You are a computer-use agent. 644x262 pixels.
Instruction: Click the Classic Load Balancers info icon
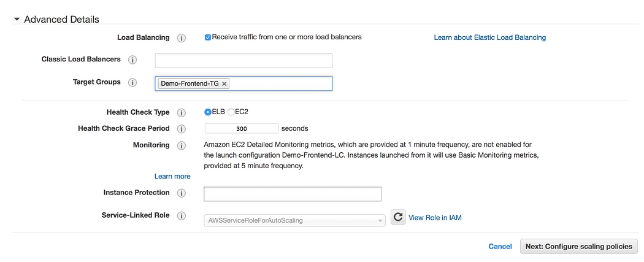(x=132, y=60)
